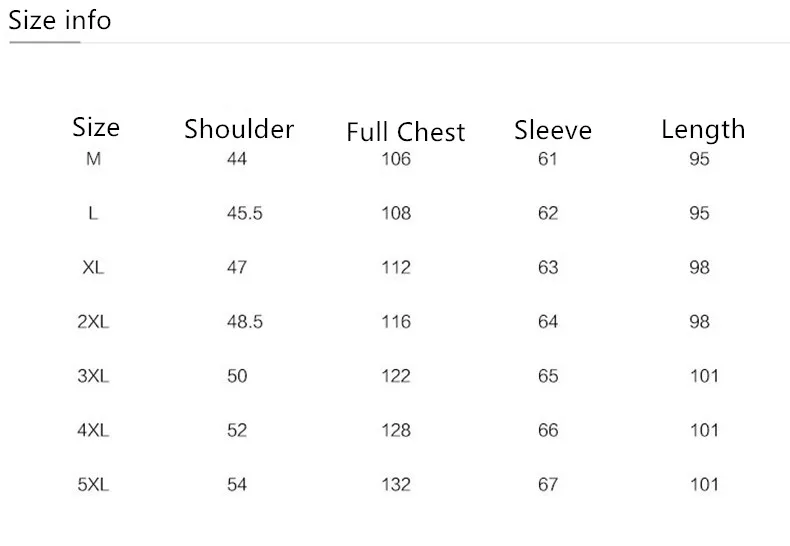Select the Sleeve column header
Screen dimensions: 790x546
tap(553, 130)
